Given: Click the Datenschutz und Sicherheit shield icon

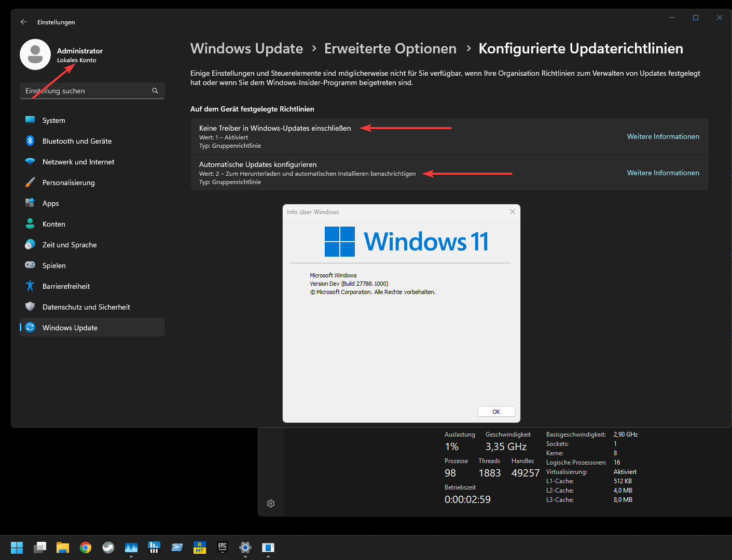Looking at the screenshot, I should click(30, 306).
